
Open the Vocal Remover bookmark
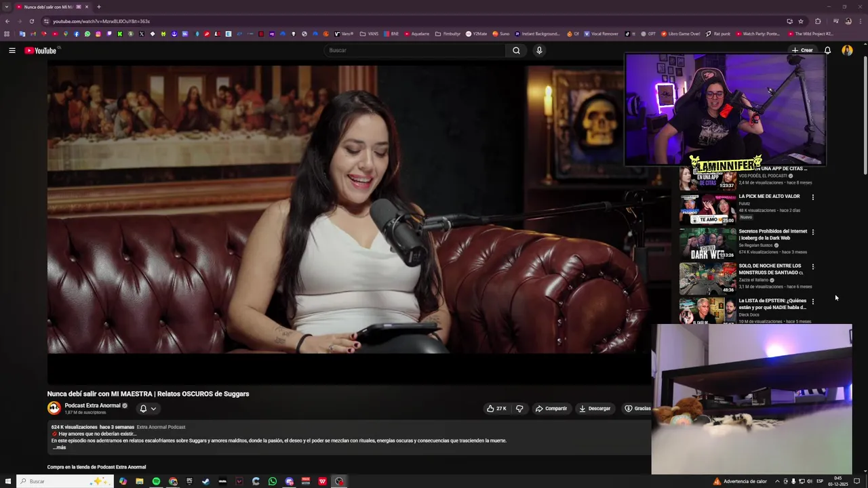pyautogui.click(x=601, y=34)
